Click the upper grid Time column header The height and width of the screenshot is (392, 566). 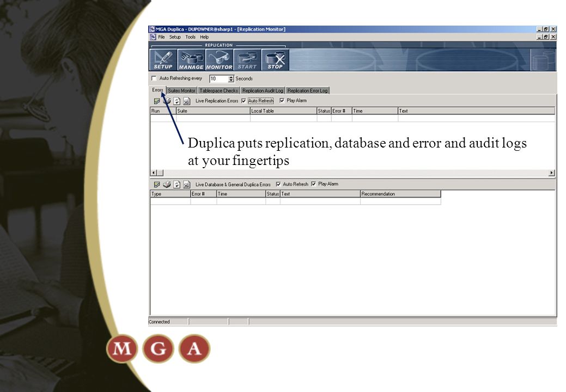(x=375, y=111)
